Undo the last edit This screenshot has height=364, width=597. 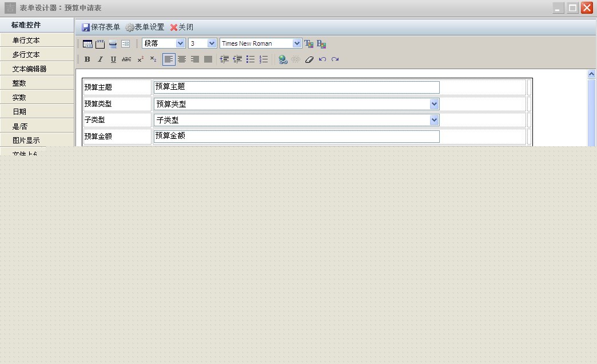pos(323,59)
